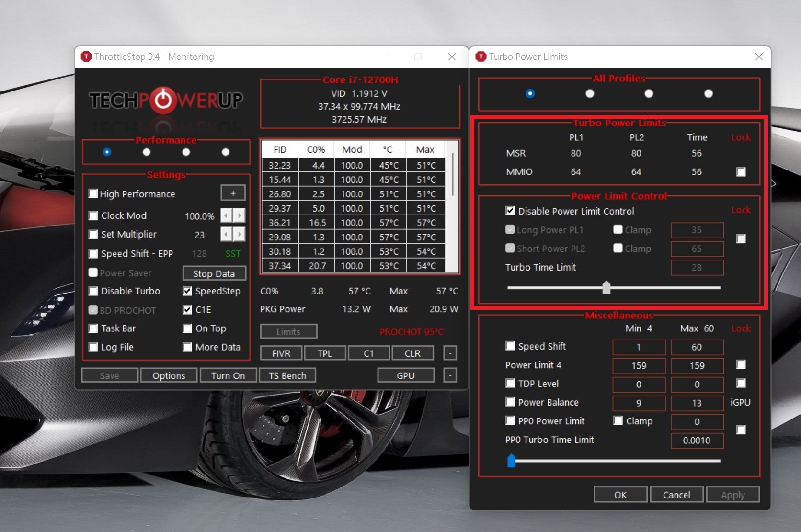Select second All Profiles radio in Turbo Power Limits
Screen dimensions: 801x532
coord(590,93)
